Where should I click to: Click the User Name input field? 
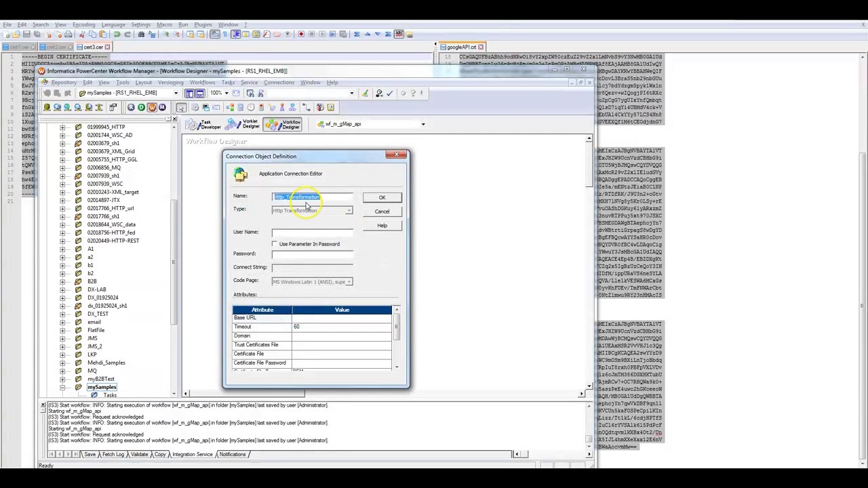pos(312,232)
